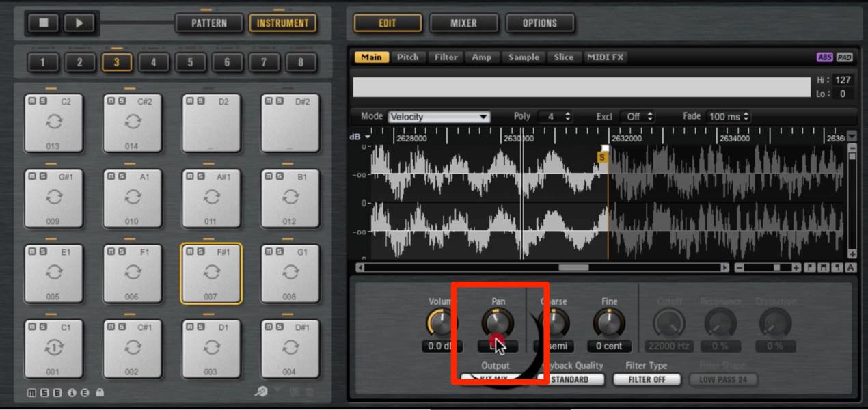The height and width of the screenshot is (410, 868).
Task: Click the horizontal zoom out minus icon
Action: tap(740, 268)
